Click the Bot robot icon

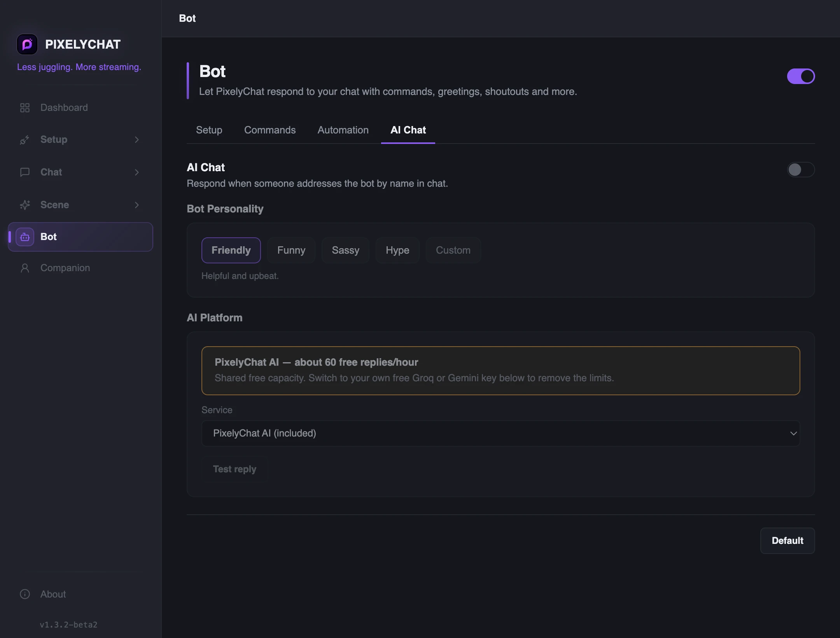coord(25,237)
